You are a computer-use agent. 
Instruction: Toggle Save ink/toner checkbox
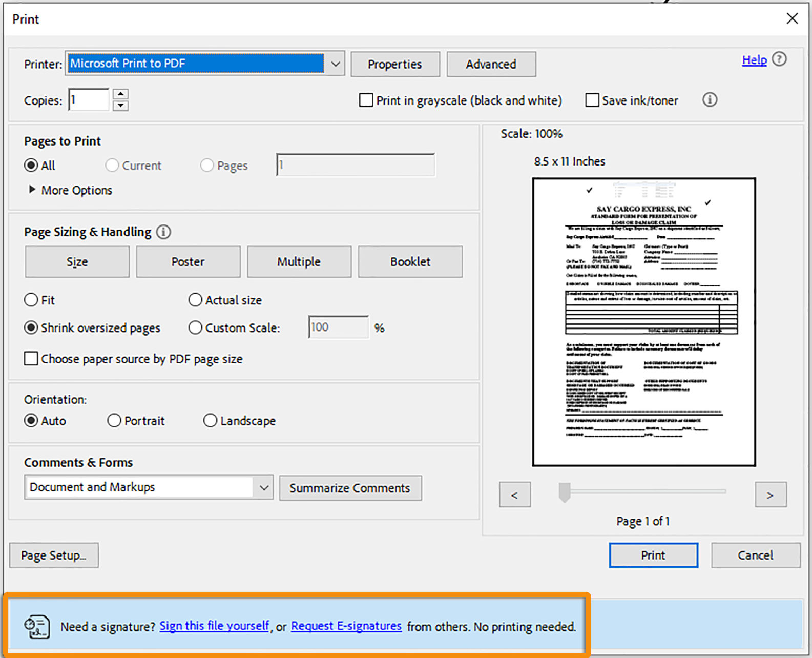(592, 100)
